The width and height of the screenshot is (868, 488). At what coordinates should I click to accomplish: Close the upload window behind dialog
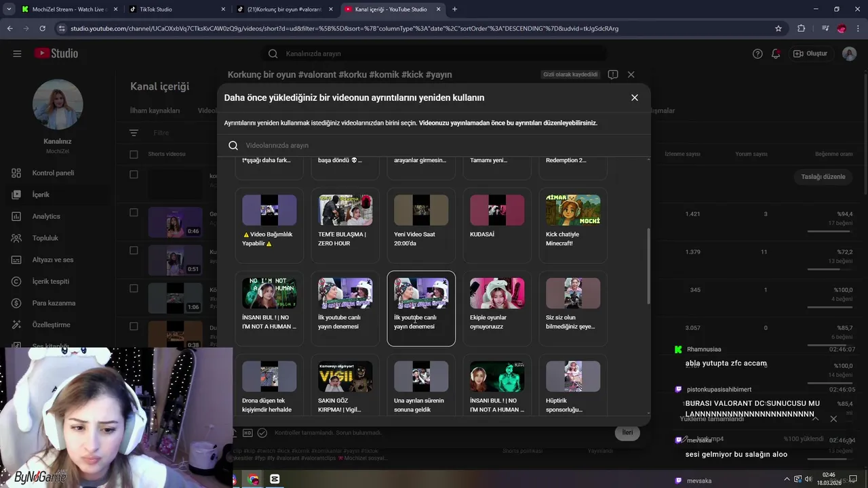631,75
